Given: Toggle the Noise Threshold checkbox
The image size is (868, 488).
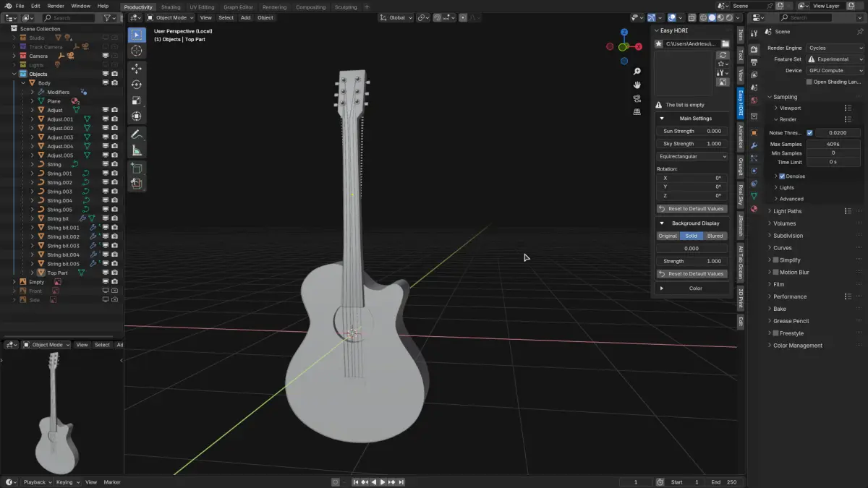Looking at the screenshot, I should [x=809, y=133].
